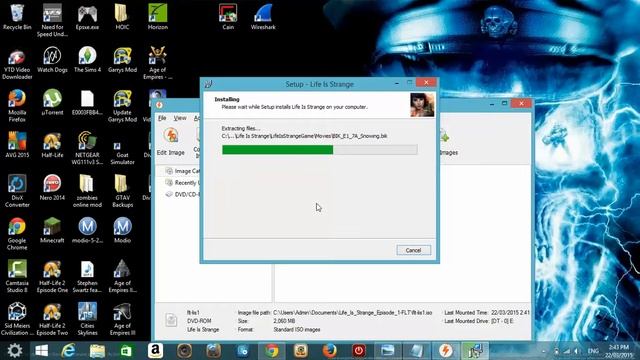The height and width of the screenshot is (360, 640).
Task: Click the '2,060 MB' size value
Action: [x=284, y=321]
